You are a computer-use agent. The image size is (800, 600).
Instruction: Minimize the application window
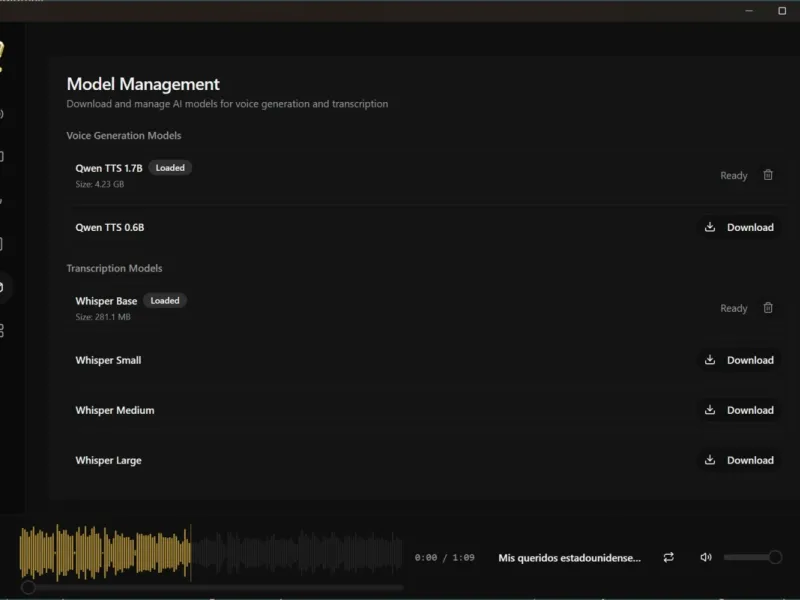[x=749, y=11]
